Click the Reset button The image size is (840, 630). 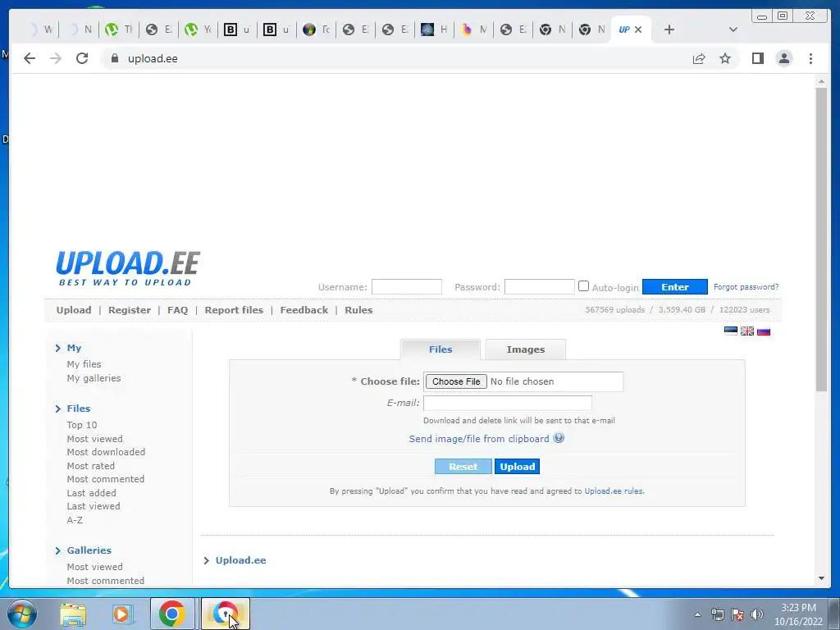(463, 467)
